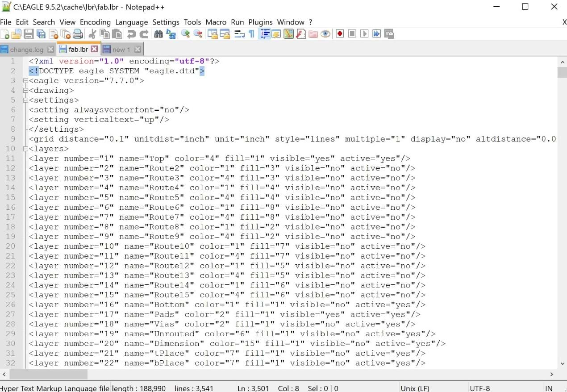Toggle show all characters pilcrow icon
This screenshot has height=392, width=567.
coord(251,34)
